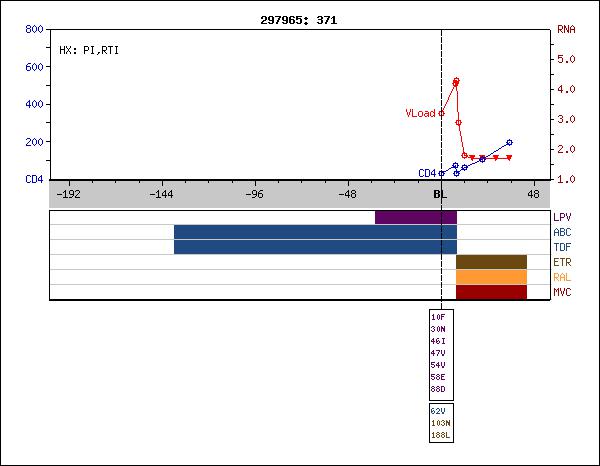Viewport: 600px width, 466px height.
Task: Click the last blue CD4 data point
Action: [x=509, y=143]
